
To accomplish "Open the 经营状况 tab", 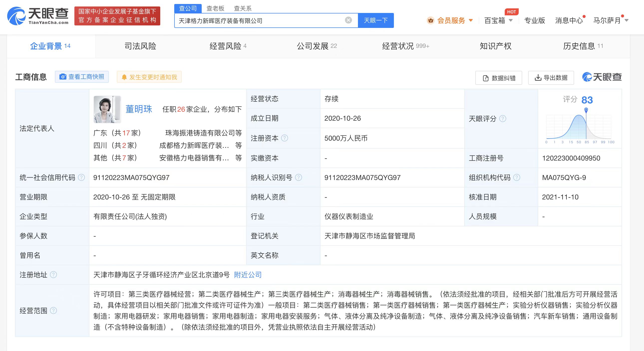I will point(406,46).
